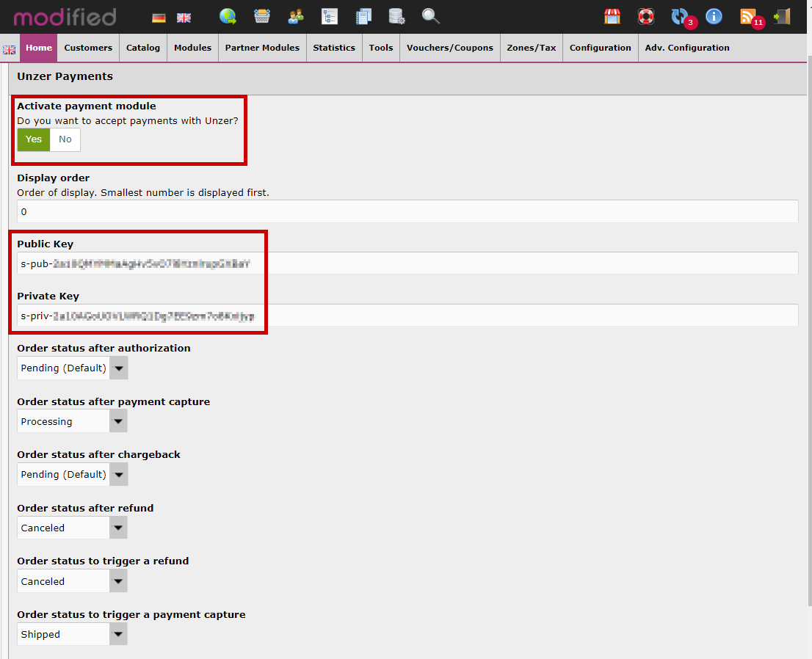Open the Statistics menu
812x659 pixels.
click(x=334, y=48)
